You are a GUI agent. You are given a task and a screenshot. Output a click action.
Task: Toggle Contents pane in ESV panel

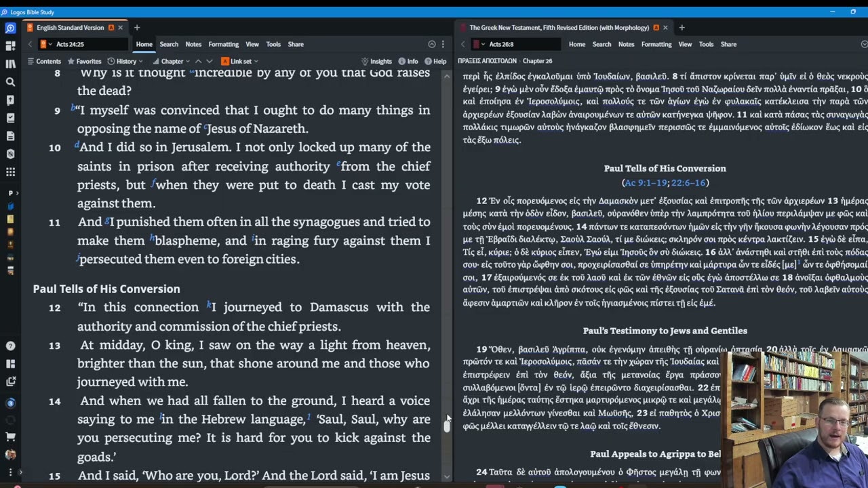44,61
